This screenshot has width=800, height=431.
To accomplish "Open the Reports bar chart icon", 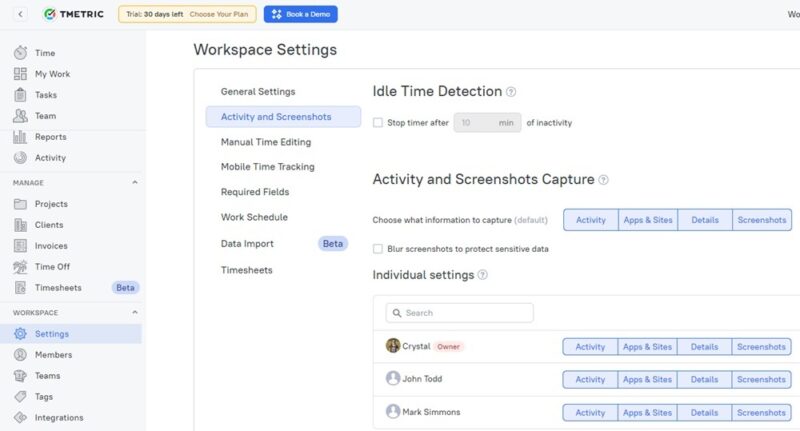I will click(20, 137).
